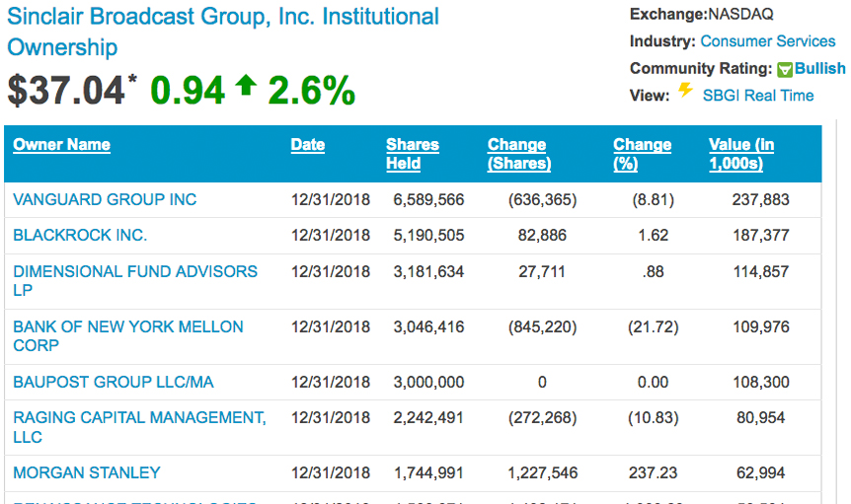851x504 pixels.
Task: Select Vanguard value 237,883
Action: 761,199
